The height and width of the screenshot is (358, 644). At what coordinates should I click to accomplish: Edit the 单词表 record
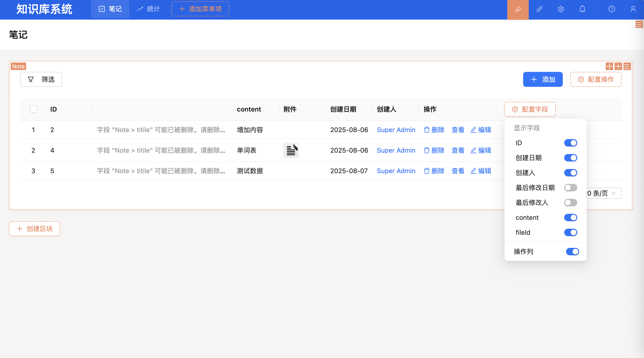point(480,150)
